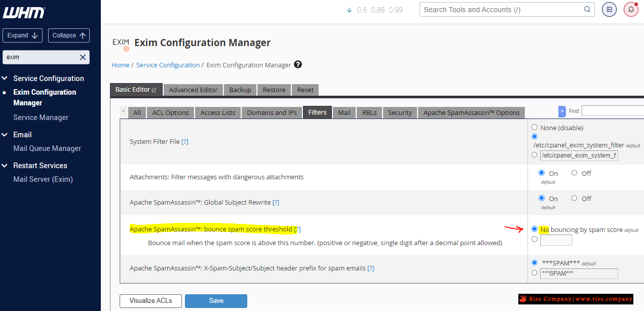
Task: Switch to the Access Lists tab
Action: (x=218, y=112)
